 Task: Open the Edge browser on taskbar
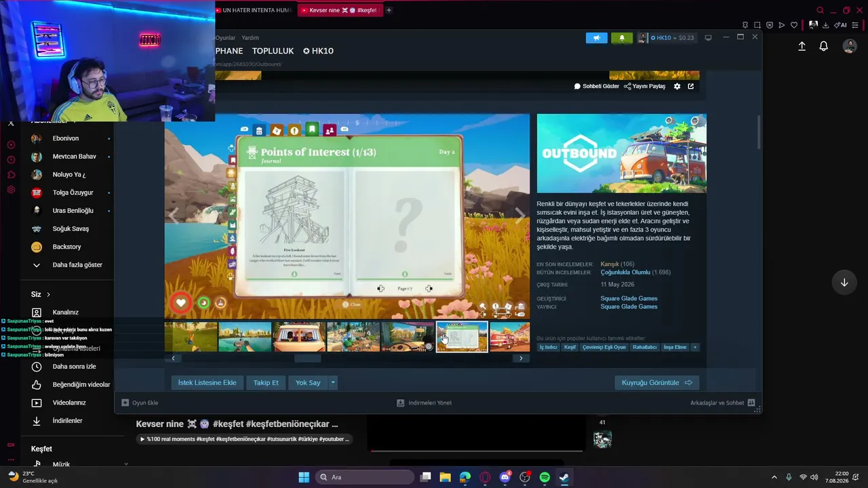(465, 477)
